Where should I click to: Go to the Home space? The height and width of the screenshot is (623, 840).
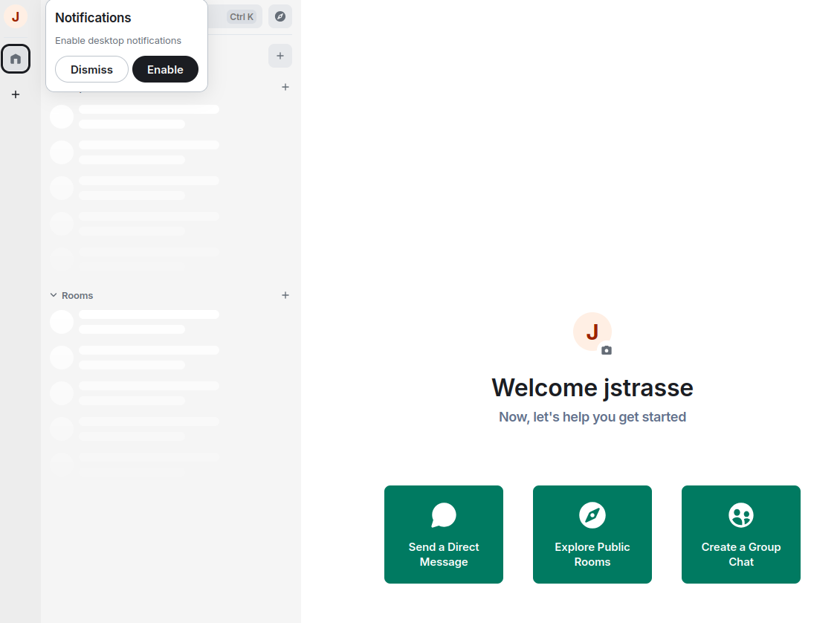click(x=16, y=59)
